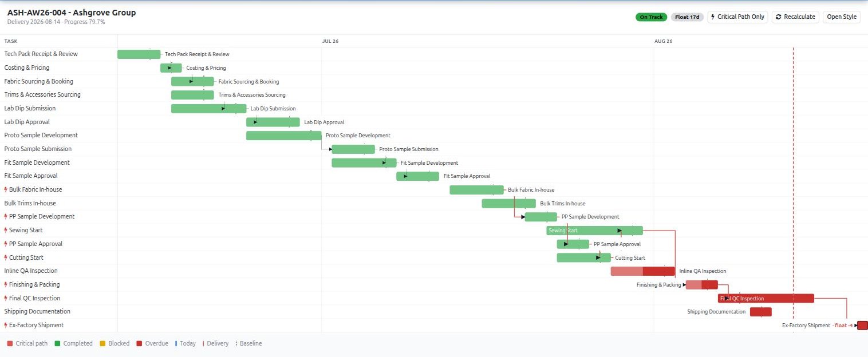Click the Completed legend green swatch
The width and height of the screenshot is (868, 357).
[57, 344]
